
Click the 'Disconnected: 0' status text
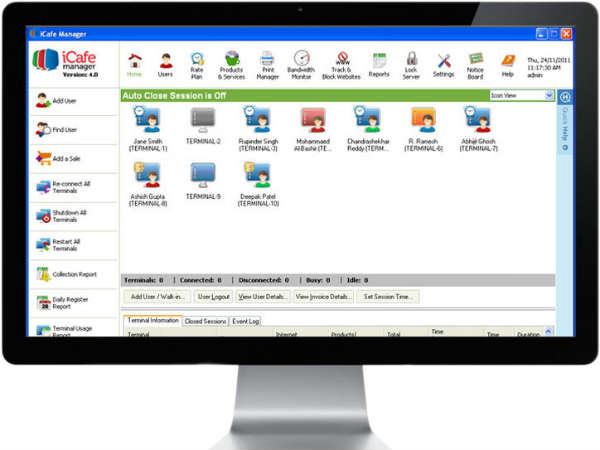264,280
